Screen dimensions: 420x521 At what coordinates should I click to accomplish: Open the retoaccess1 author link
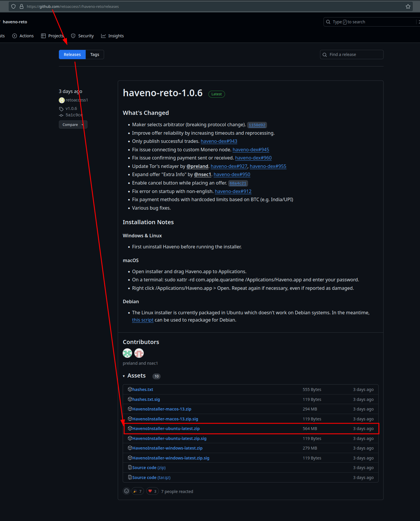tap(77, 100)
